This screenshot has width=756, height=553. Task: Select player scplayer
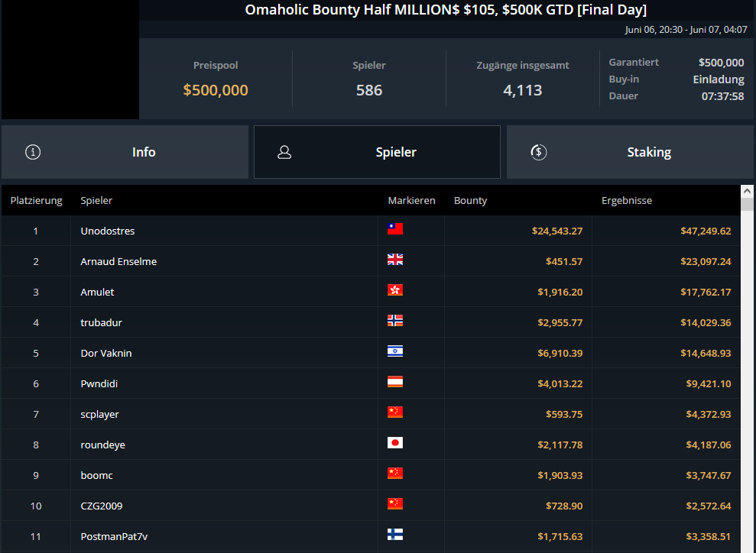(100, 414)
